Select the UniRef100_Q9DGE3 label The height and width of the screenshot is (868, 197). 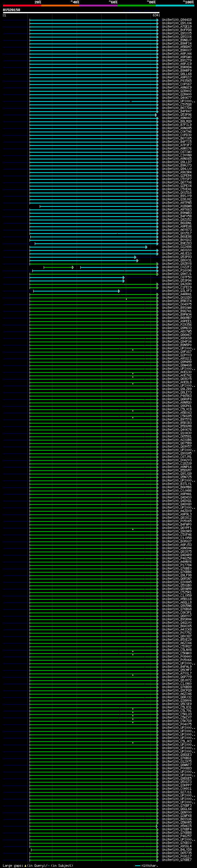click(x=177, y=755)
